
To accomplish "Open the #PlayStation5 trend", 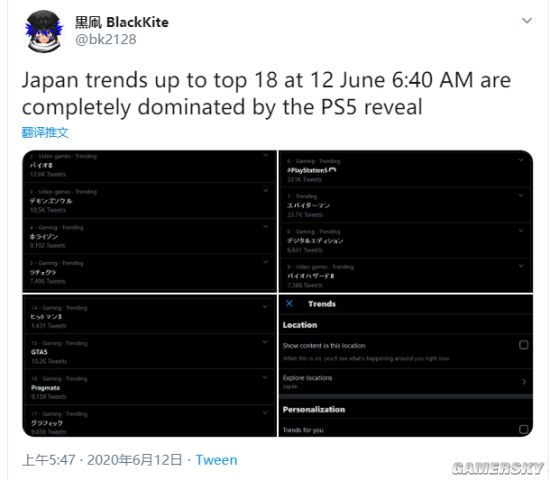I will (406, 170).
